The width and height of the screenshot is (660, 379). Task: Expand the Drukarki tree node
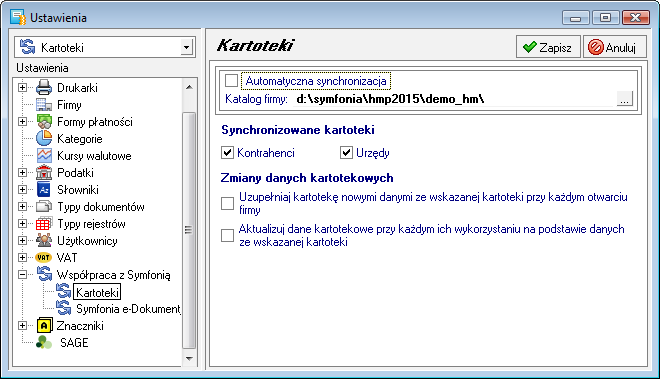click(x=23, y=88)
